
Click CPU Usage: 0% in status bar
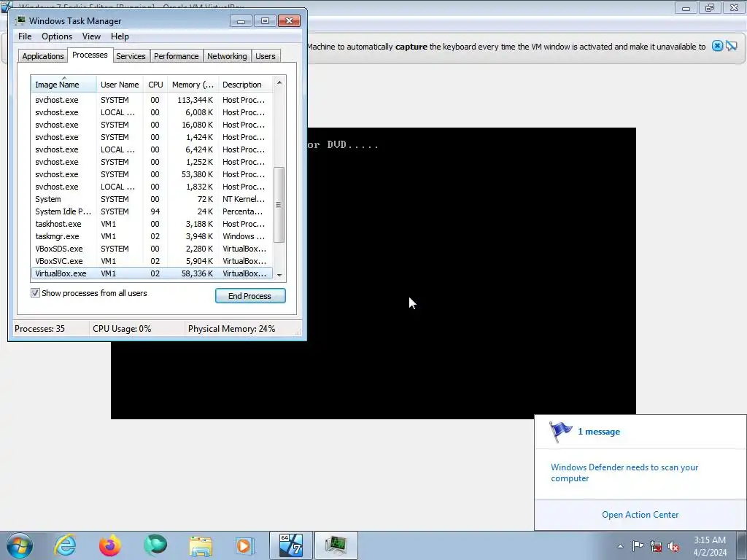122,329
